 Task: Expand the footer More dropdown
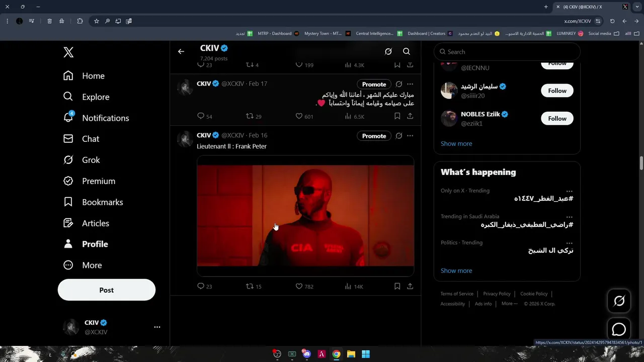509,304
